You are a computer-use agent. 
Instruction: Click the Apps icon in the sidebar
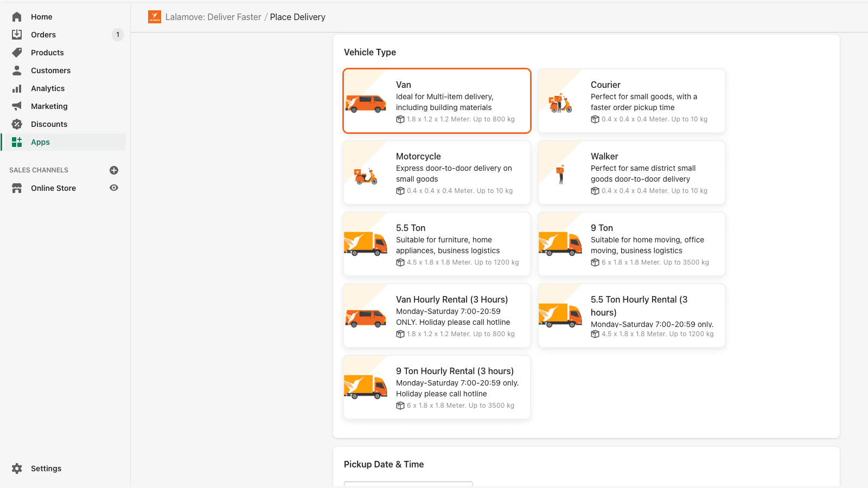(x=17, y=142)
